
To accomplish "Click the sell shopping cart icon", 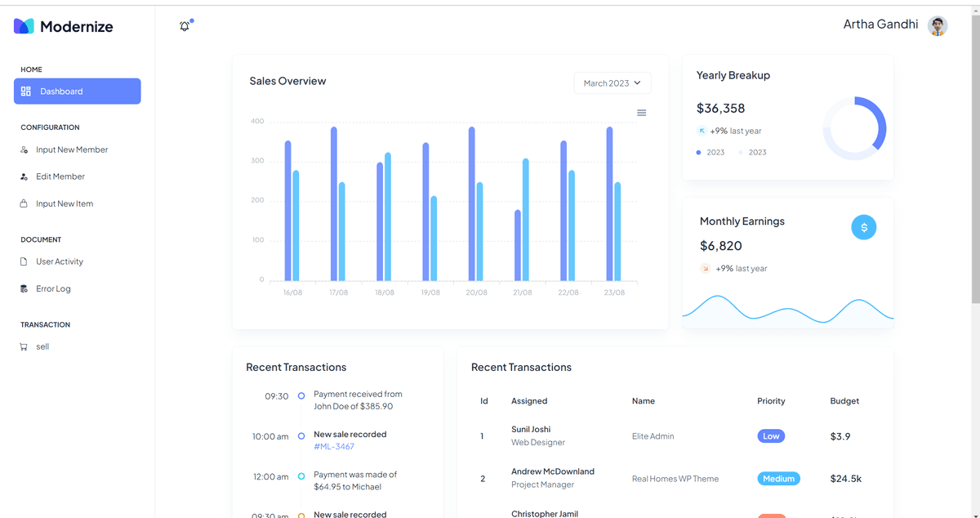I will (x=24, y=347).
